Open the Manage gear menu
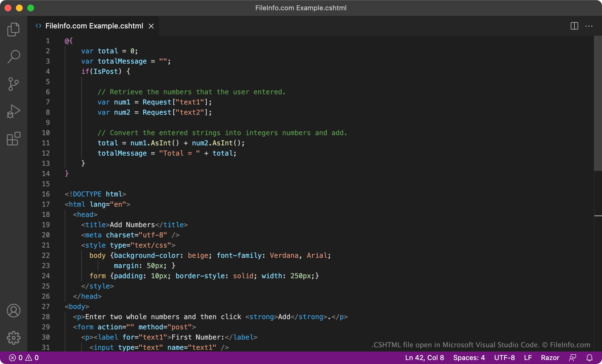Screen dimensions: 602x364 (13, 338)
